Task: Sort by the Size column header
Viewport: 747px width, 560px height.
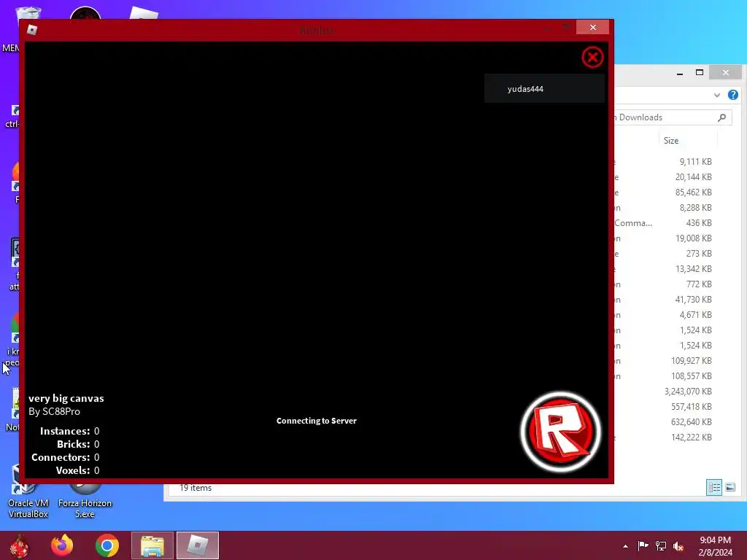Action: click(x=671, y=141)
